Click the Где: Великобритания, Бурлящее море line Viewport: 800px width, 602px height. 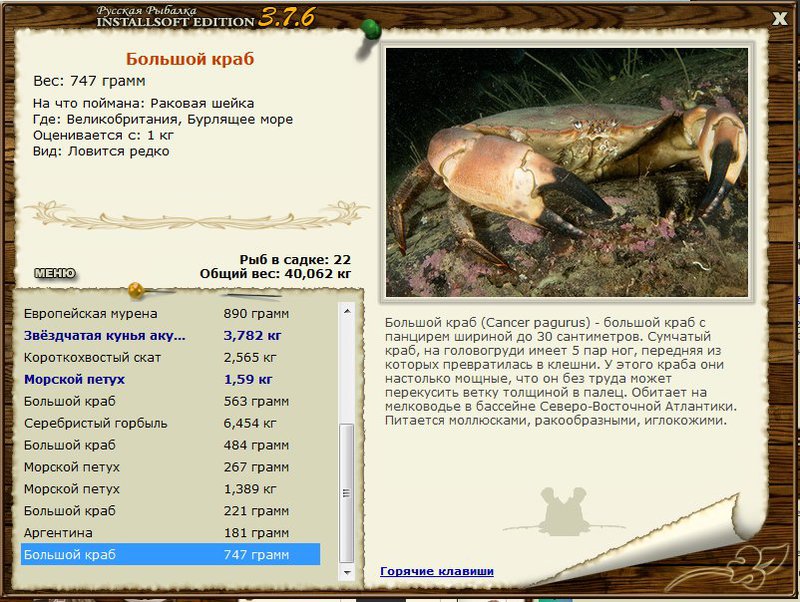(x=163, y=119)
